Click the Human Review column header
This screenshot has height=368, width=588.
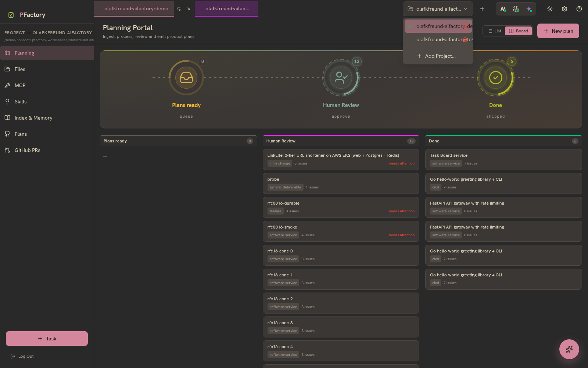coord(341,141)
